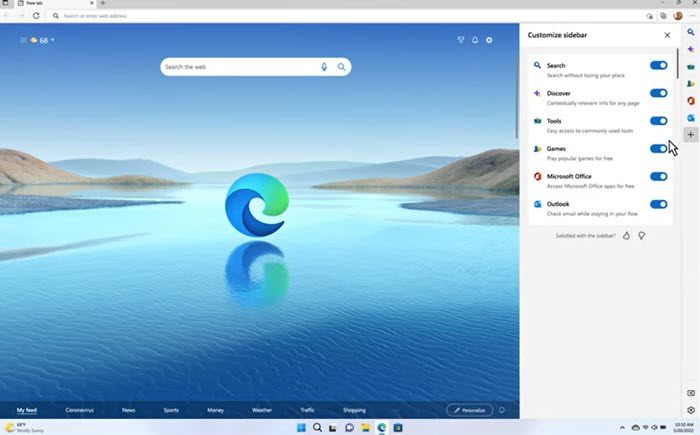Open the app launcher grid icon
The height and width of the screenshot is (435, 700).
tap(23, 40)
